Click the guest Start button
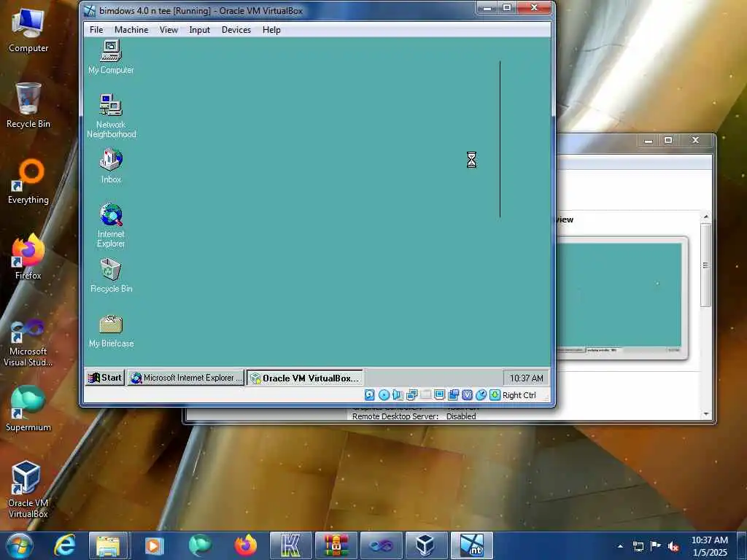The image size is (747, 560). click(x=105, y=378)
